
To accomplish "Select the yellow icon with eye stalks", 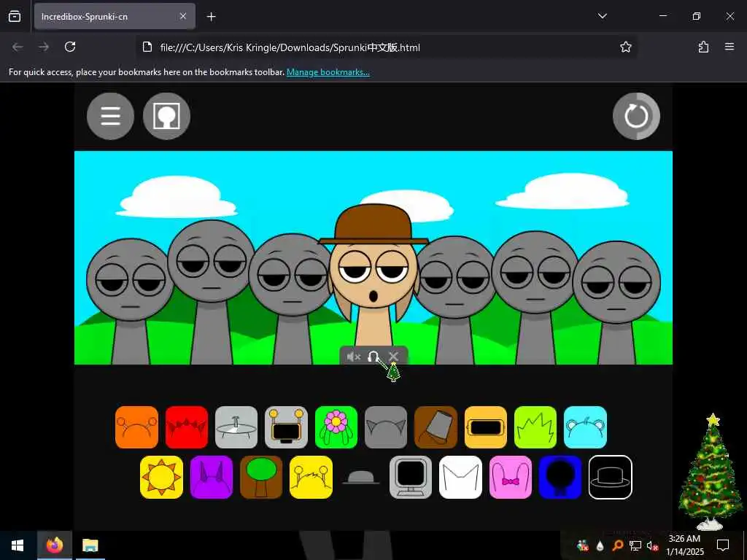I will click(311, 477).
